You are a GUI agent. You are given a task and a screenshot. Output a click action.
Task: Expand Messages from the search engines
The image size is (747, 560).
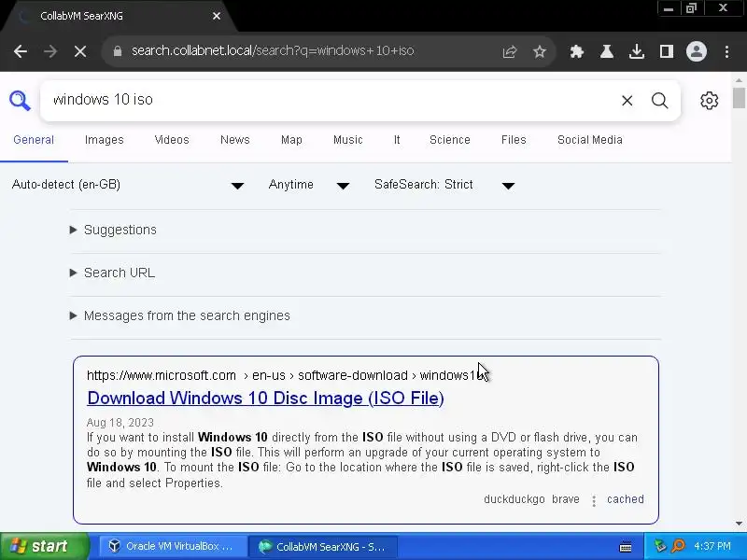(x=180, y=315)
